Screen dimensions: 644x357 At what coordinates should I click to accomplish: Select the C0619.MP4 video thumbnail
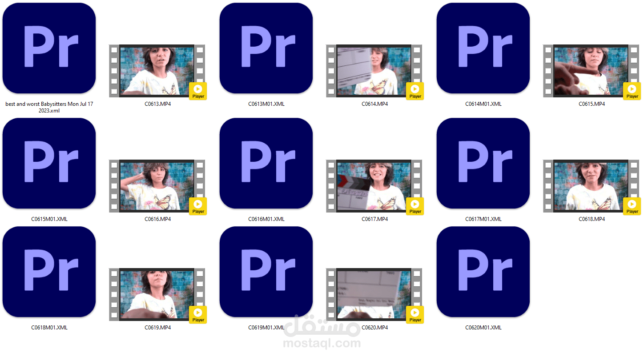click(157, 294)
